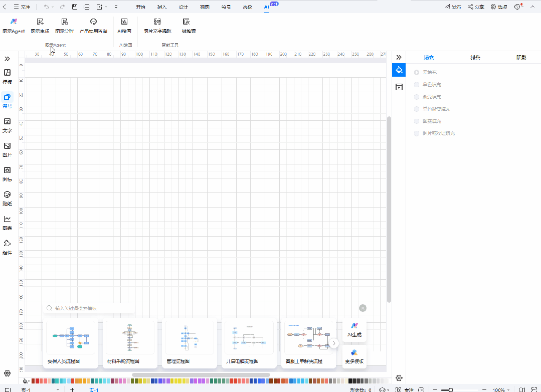Open the undo history dropdown arrow

(x=53, y=7)
